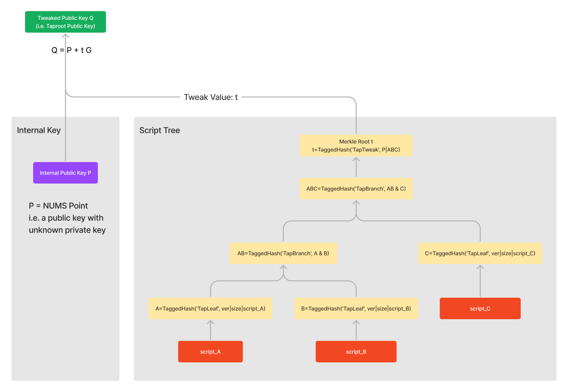Select the purple Internal Public Key P box
The image size is (568, 392).
point(65,173)
